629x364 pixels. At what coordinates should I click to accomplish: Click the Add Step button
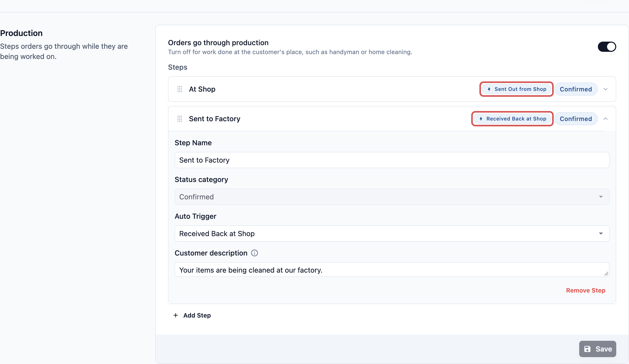tap(192, 315)
